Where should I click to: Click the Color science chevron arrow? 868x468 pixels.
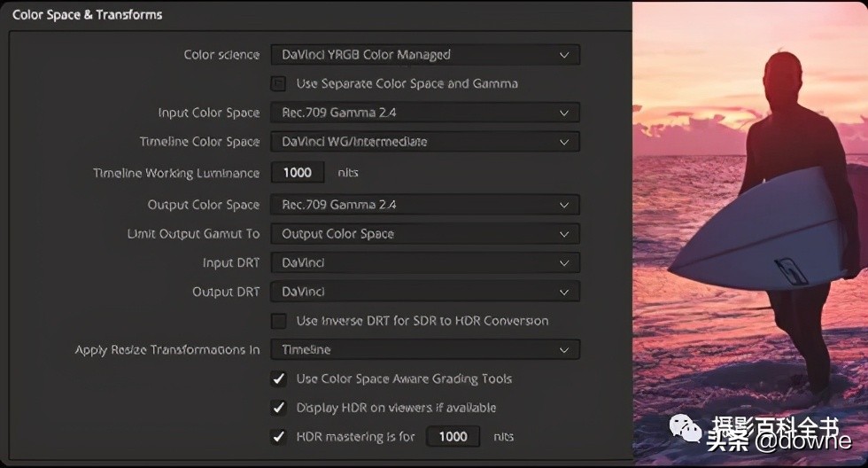click(564, 55)
